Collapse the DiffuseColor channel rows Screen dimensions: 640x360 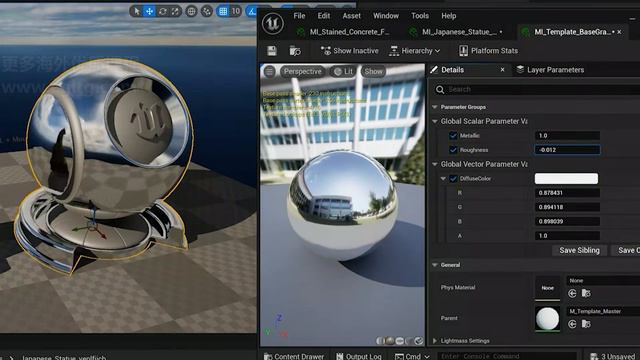pyautogui.click(x=443, y=178)
